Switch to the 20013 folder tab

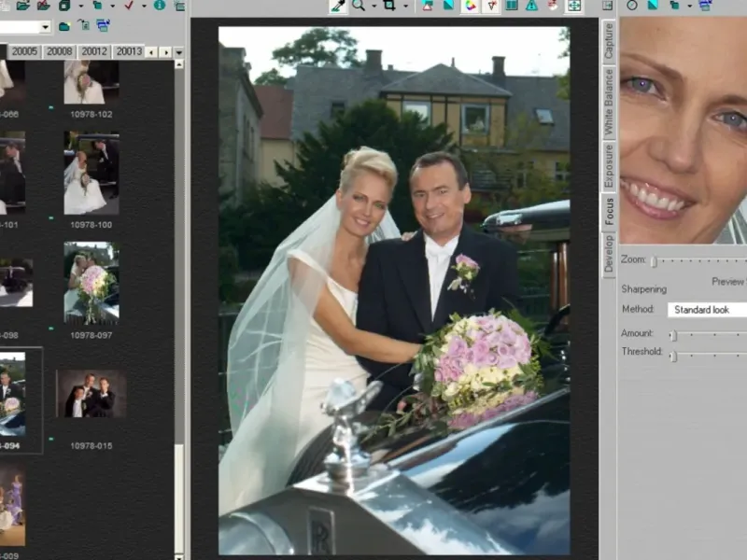point(129,51)
